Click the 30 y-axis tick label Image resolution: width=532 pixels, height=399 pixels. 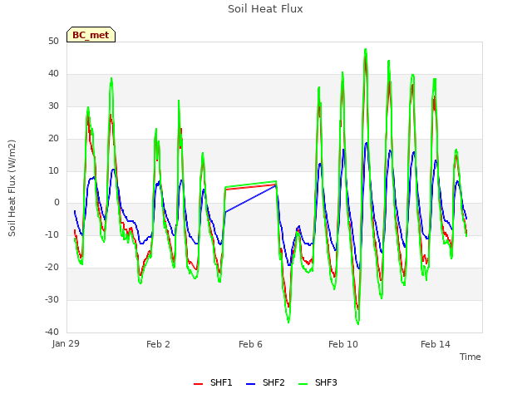coord(53,106)
